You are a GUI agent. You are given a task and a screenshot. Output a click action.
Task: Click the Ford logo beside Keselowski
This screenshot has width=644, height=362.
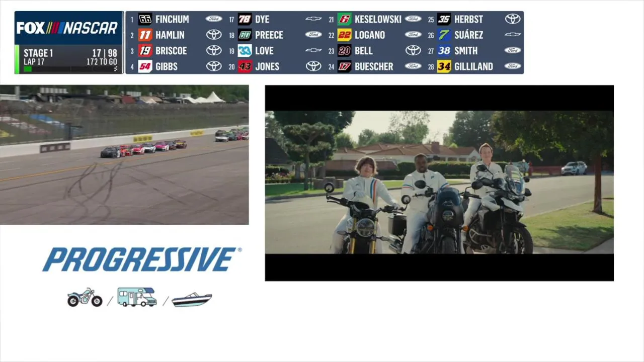coord(413,19)
